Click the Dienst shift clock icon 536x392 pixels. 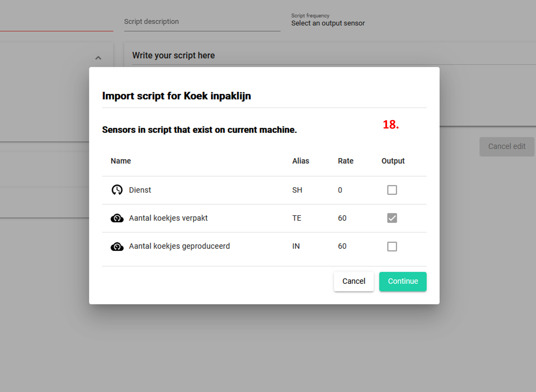tap(117, 190)
